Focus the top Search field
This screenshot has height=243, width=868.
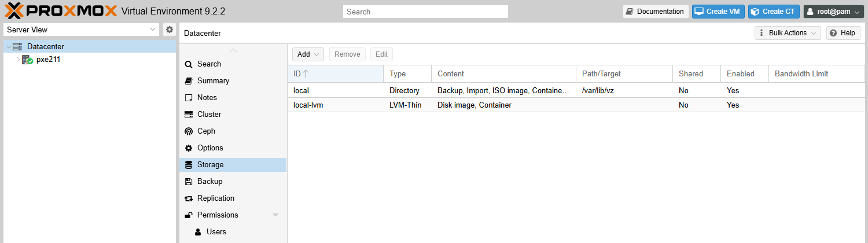click(x=425, y=12)
